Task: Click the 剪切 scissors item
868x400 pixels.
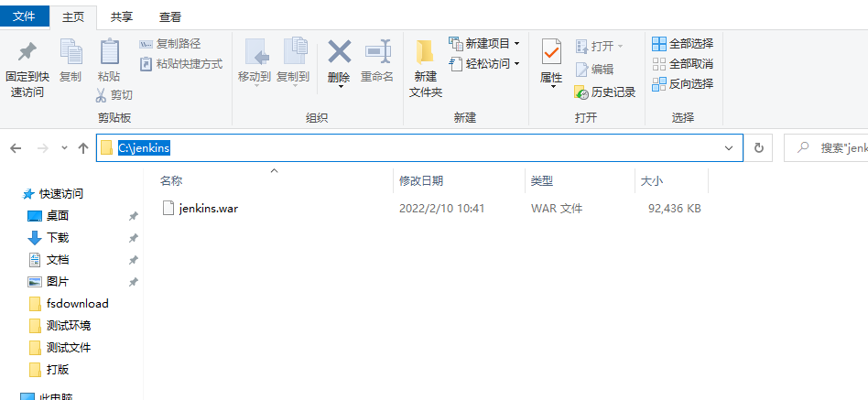Action: 114,95
